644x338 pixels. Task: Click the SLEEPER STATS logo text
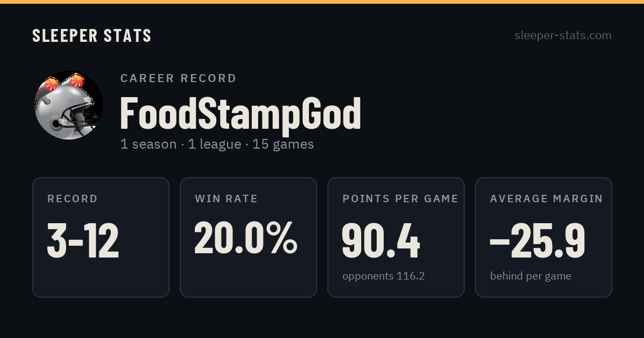tap(92, 36)
